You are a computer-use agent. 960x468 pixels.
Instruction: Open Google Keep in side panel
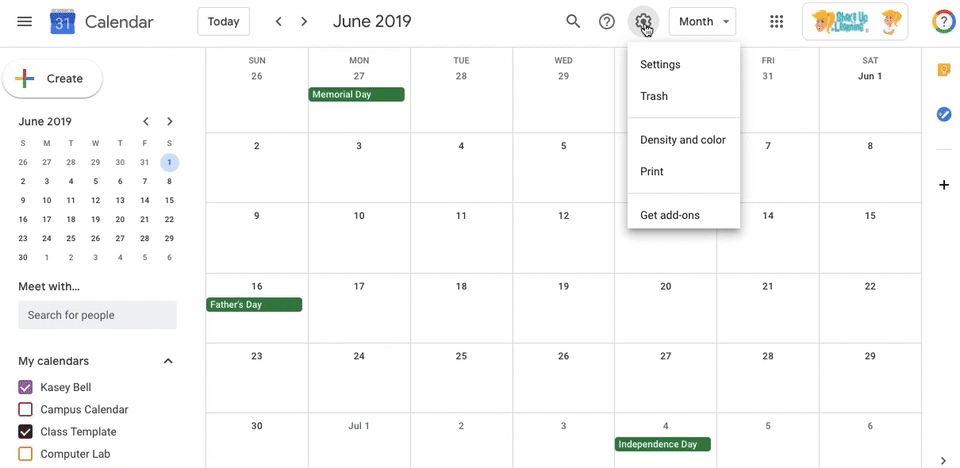tap(943, 69)
